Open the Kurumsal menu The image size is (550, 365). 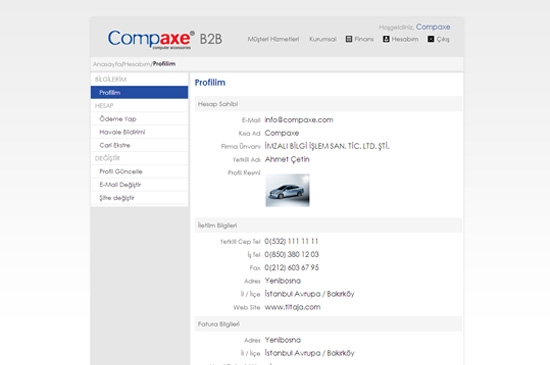pyautogui.click(x=323, y=39)
